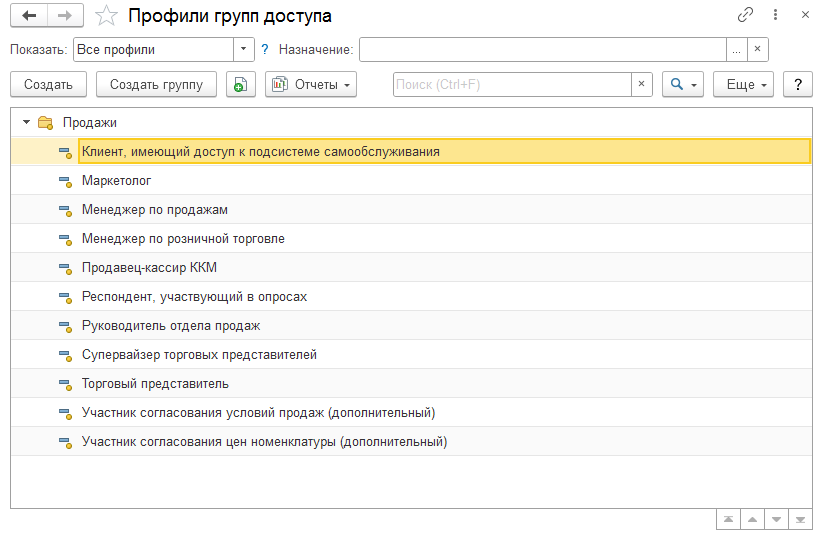Jump to the list's first row arrow
The image size is (829, 536).
point(729,520)
